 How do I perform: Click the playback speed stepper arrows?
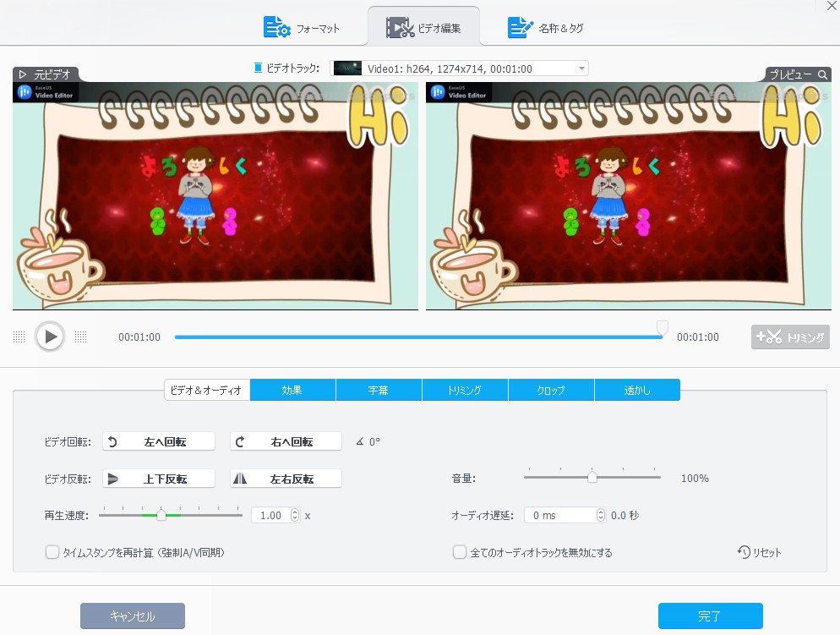click(x=295, y=515)
